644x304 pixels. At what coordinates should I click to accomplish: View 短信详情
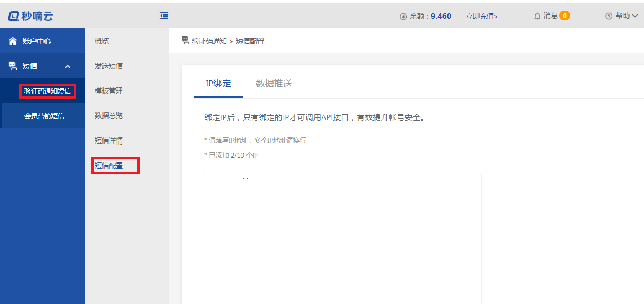[109, 141]
